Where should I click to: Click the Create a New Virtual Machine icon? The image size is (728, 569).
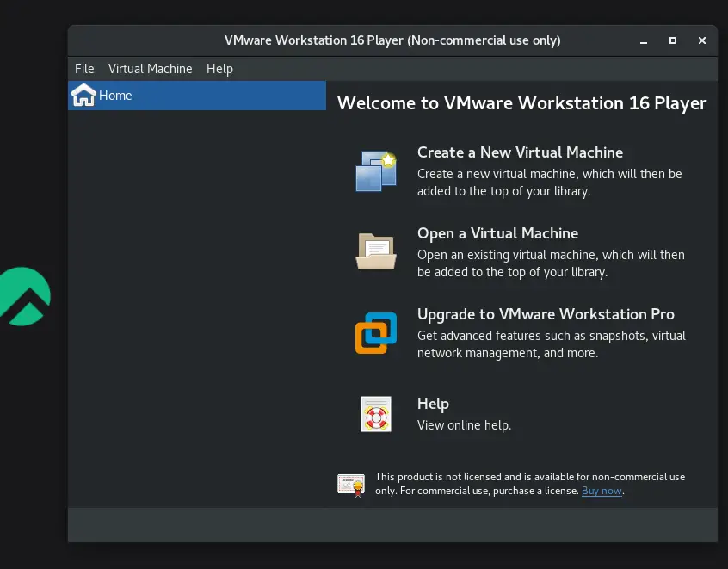(x=375, y=170)
